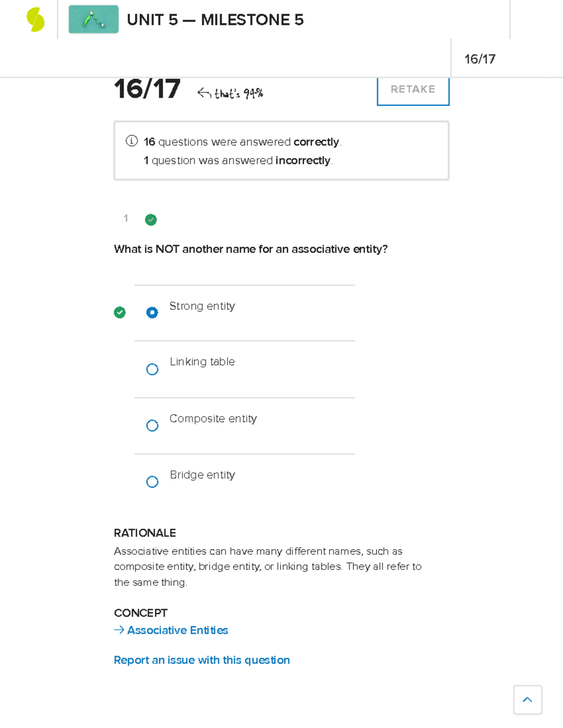Open the Associative Entities concept link
The height and width of the screenshot is (728, 563).
click(177, 630)
